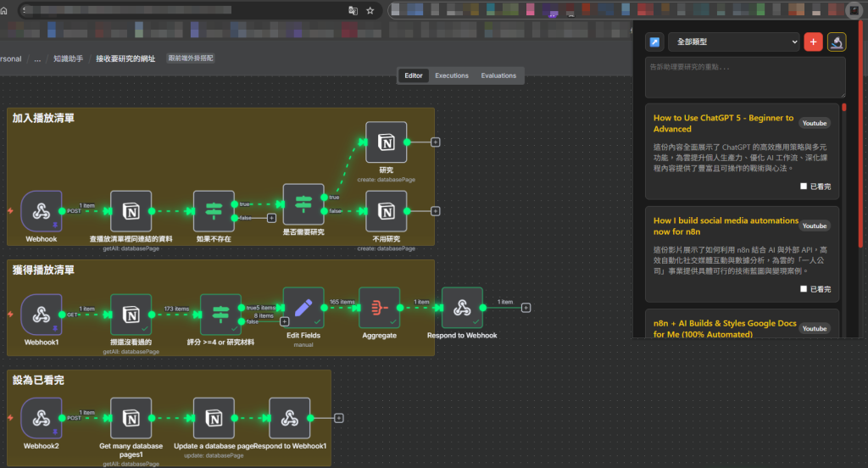Click the microscope research icon button
868x468 pixels.
click(837, 42)
